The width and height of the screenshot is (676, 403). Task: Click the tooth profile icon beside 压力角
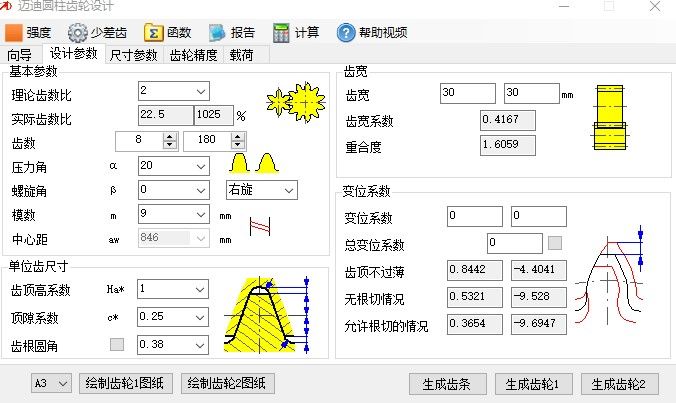click(x=252, y=163)
